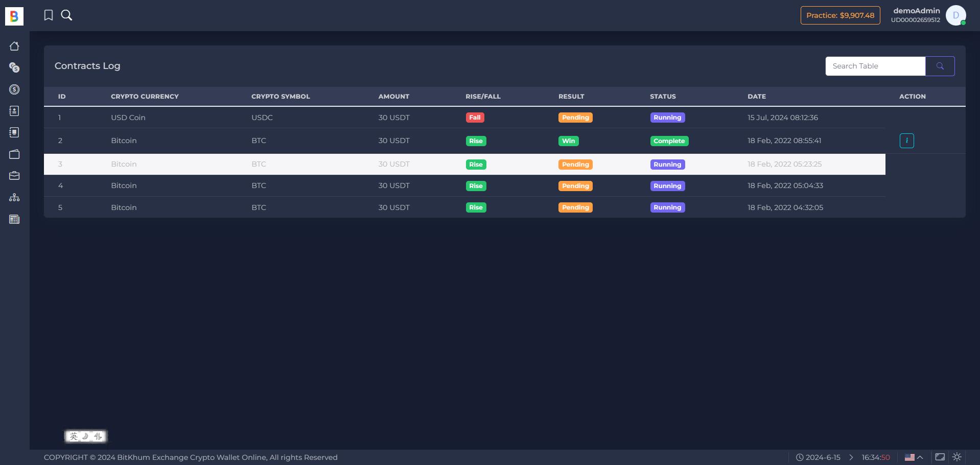Screen dimensions: 980x465
Task: Click the bookmark icon in top bar
Action: [x=49, y=15]
